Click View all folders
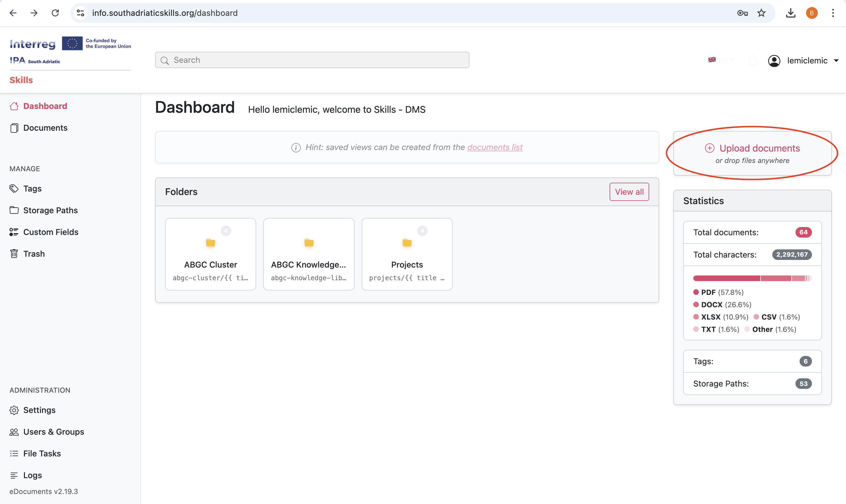The width and height of the screenshot is (846, 504). tap(629, 191)
